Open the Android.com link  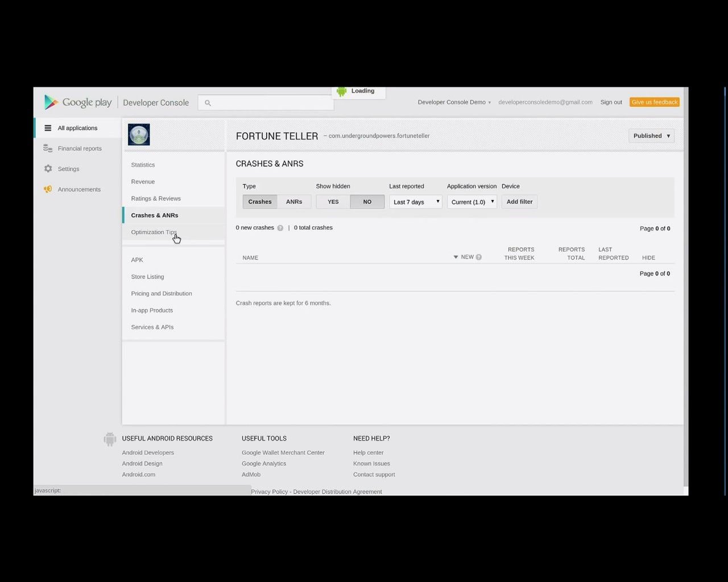pos(138,475)
